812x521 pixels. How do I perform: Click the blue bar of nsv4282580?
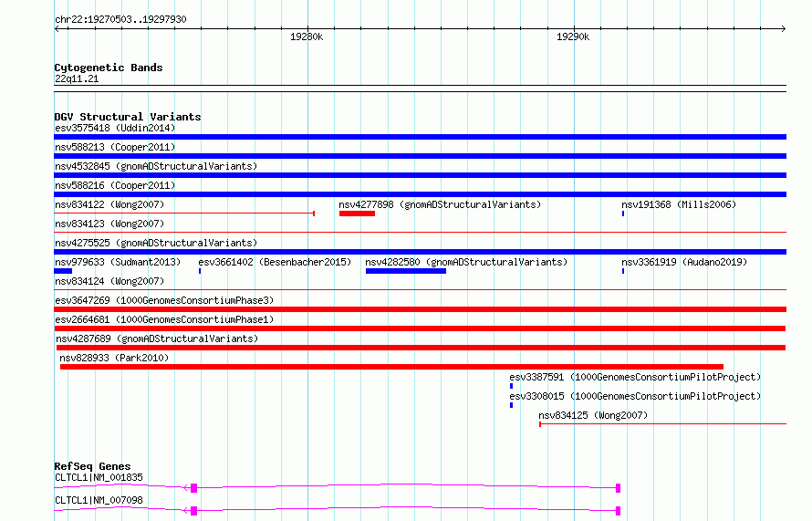coord(405,271)
